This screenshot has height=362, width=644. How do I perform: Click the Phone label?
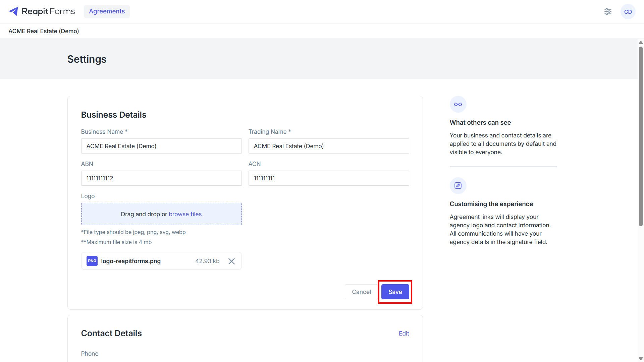[x=90, y=354]
